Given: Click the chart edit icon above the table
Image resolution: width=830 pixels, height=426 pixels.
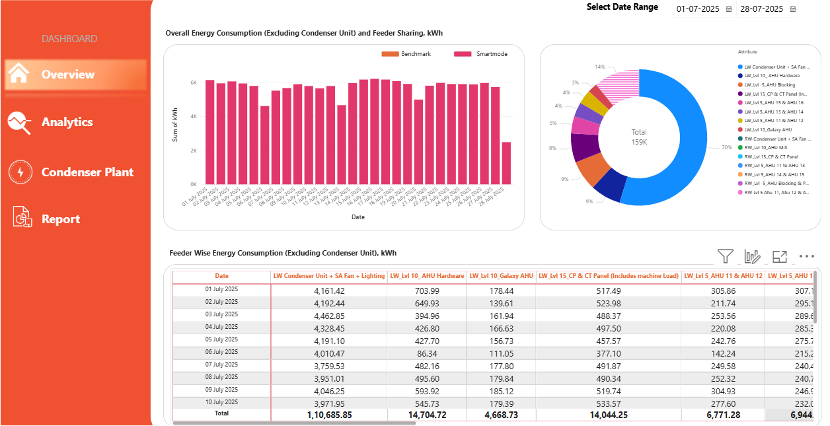Looking at the screenshot, I should click(x=753, y=257).
